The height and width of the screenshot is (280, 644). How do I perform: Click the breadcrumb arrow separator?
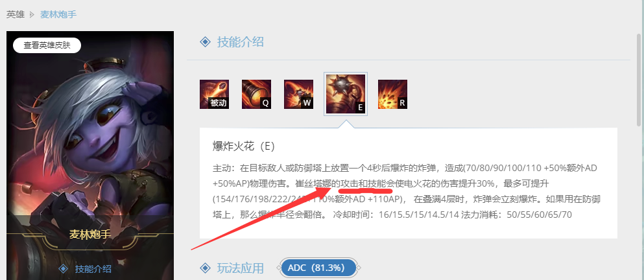click(32, 15)
